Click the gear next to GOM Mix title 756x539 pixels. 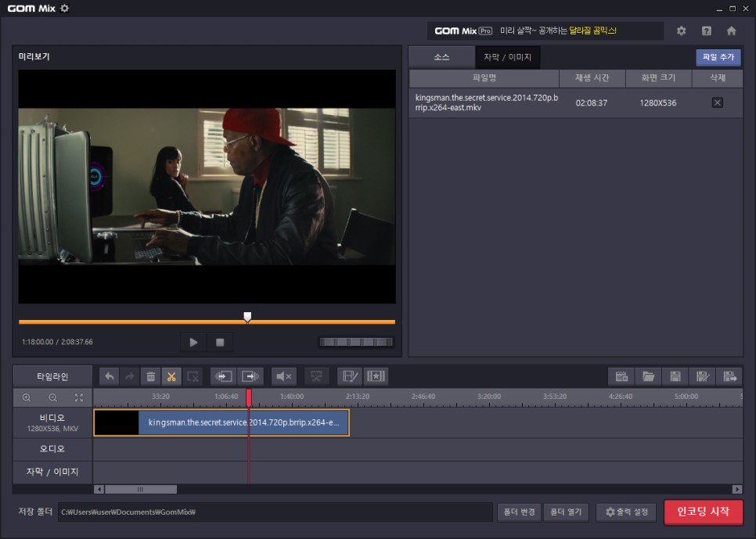pyautogui.click(x=65, y=8)
